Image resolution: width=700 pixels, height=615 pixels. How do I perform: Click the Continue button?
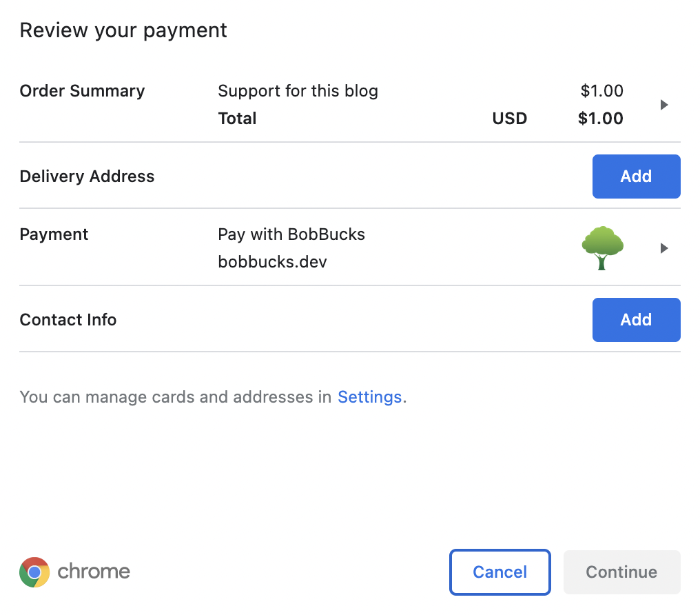coord(622,572)
